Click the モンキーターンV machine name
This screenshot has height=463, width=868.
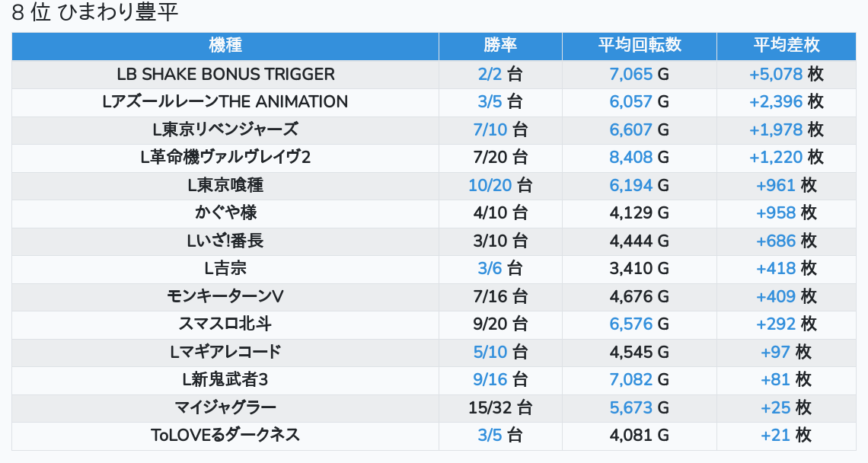pyautogui.click(x=225, y=296)
